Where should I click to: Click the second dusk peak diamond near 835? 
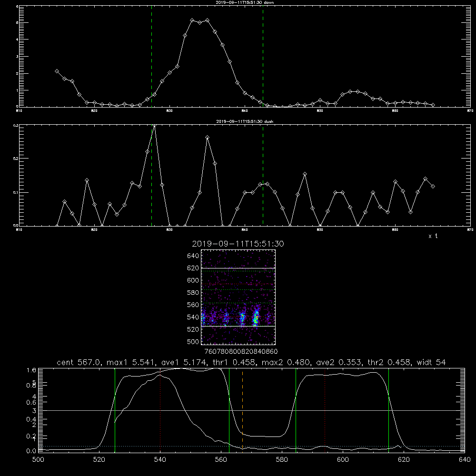tap(208, 138)
